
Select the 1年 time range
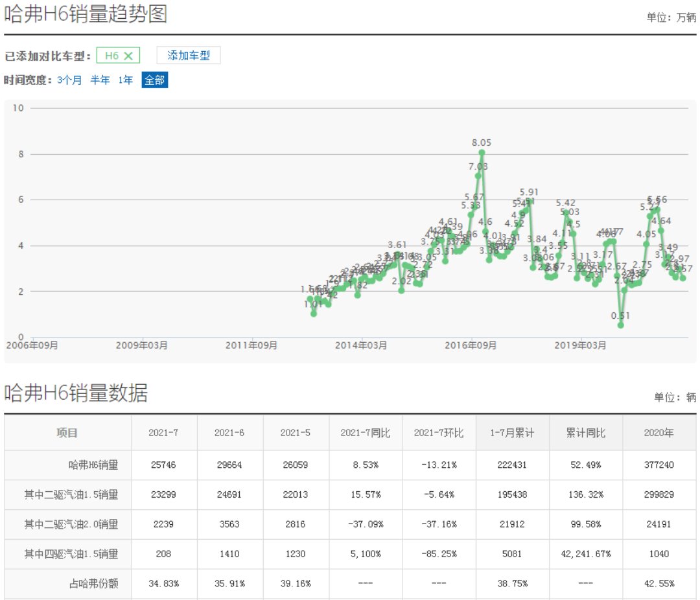(126, 80)
